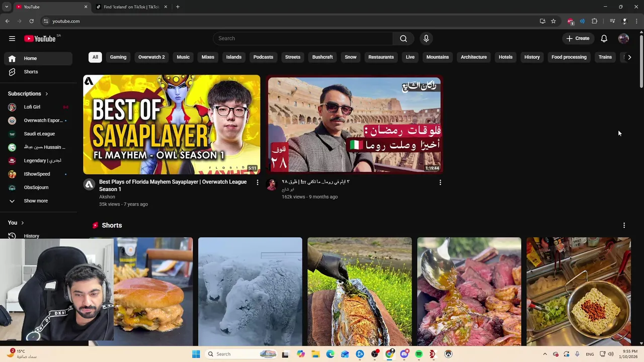
Task: Select the Gaming filter chip
Action: [x=118, y=57]
